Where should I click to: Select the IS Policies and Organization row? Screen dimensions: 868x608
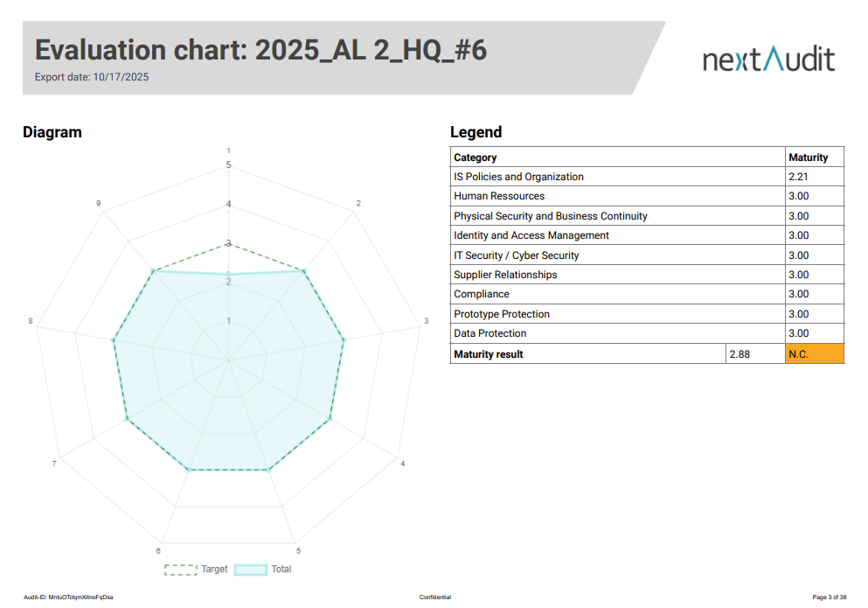click(x=518, y=177)
